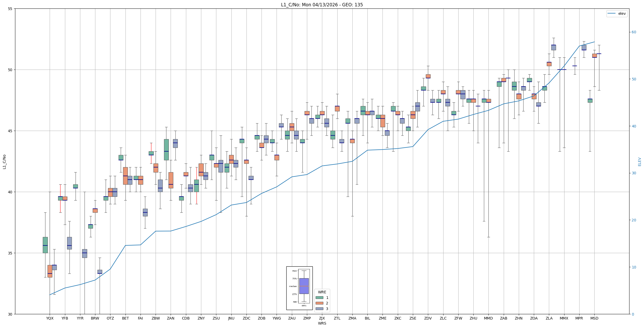The image size is (644, 328).
Task: Click the orange WRE 2 legend swatch
Action: click(x=319, y=303)
